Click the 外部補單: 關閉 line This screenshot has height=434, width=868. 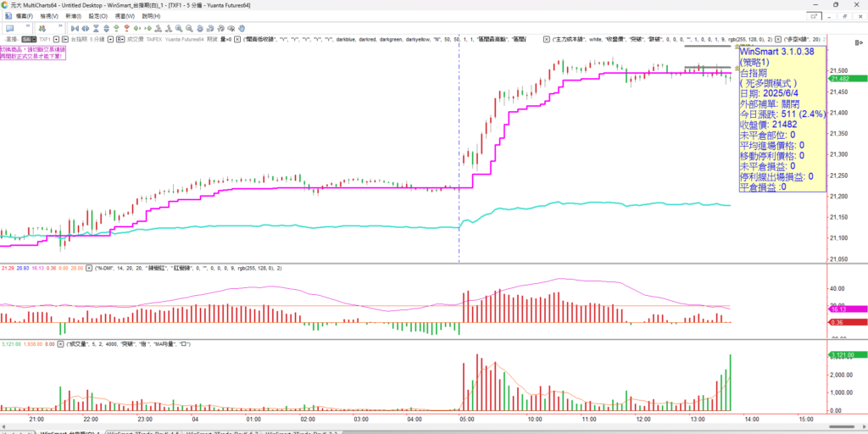pos(770,104)
